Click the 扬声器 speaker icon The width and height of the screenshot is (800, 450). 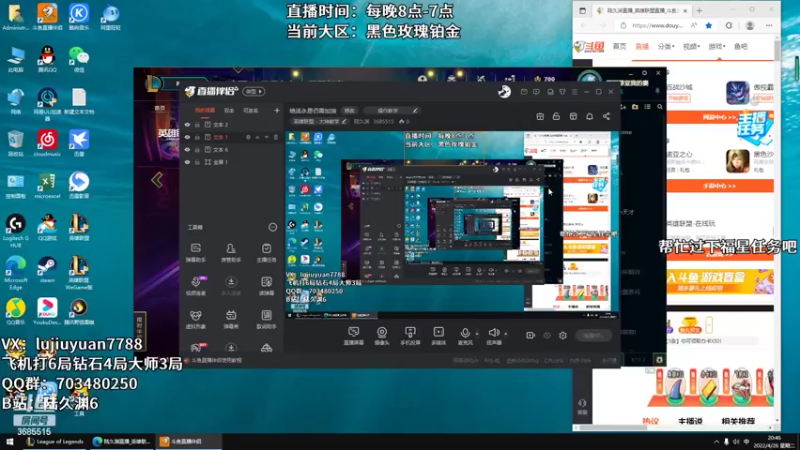pyautogui.click(x=493, y=333)
